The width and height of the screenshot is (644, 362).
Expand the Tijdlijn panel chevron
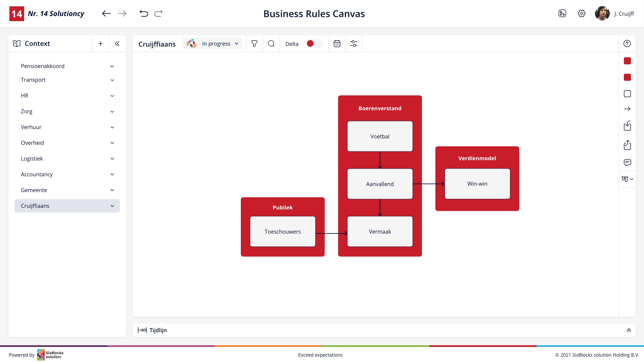tap(629, 330)
